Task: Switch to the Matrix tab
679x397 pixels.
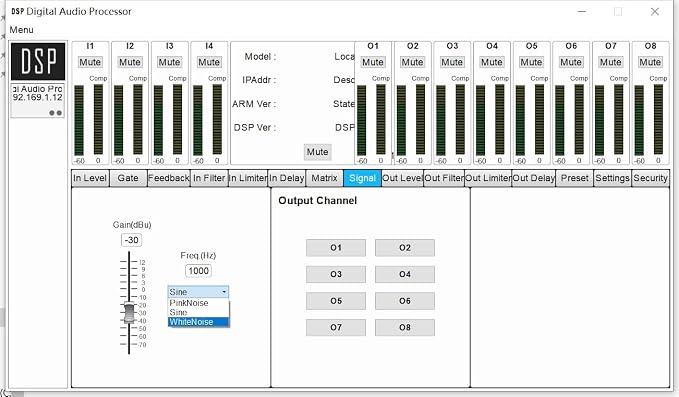Action: click(x=324, y=178)
